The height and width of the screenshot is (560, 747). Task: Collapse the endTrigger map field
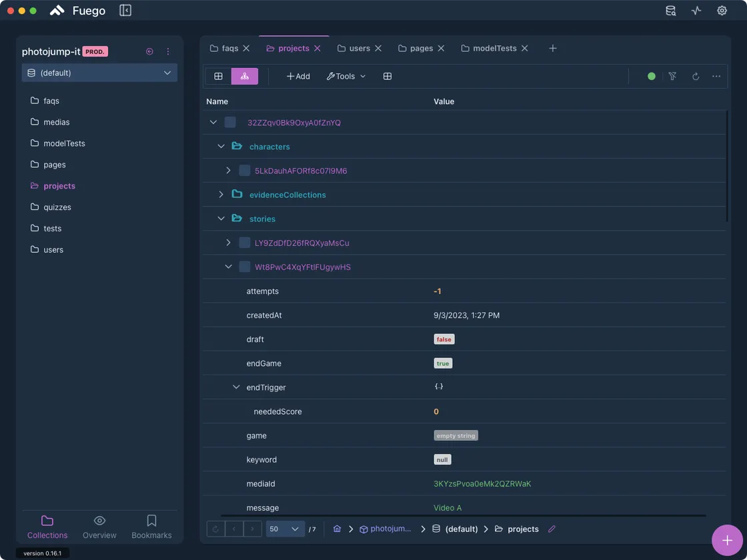tap(236, 387)
